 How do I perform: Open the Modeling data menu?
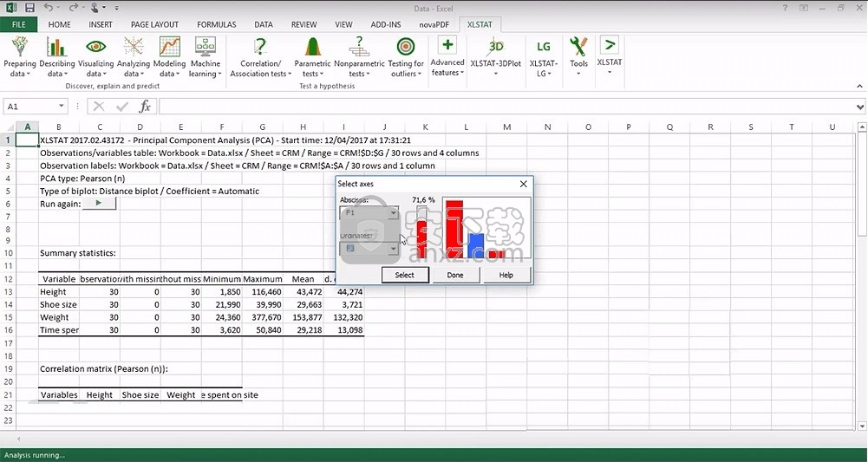[169, 57]
